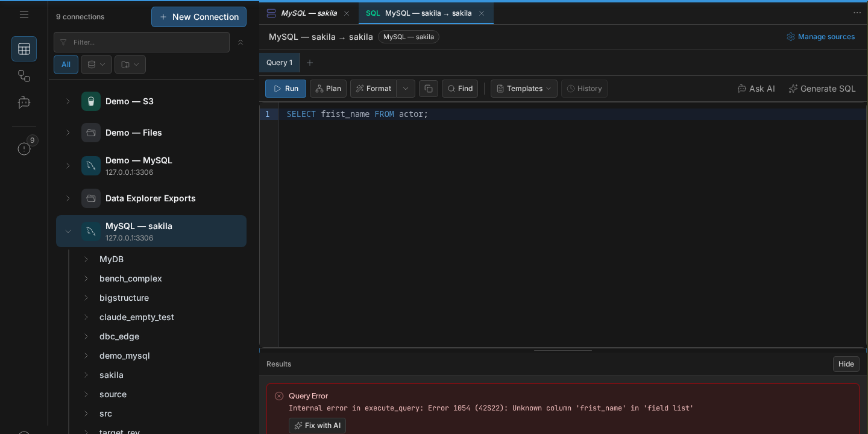Open the folder type filter dropdown

click(130, 64)
